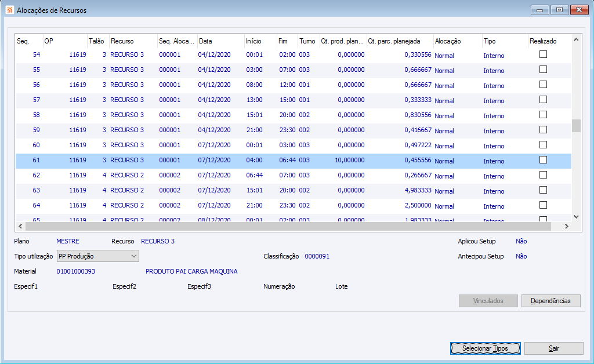Click the Vinculados button
Image resolution: width=594 pixels, height=364 pixels.
[488, 301]
